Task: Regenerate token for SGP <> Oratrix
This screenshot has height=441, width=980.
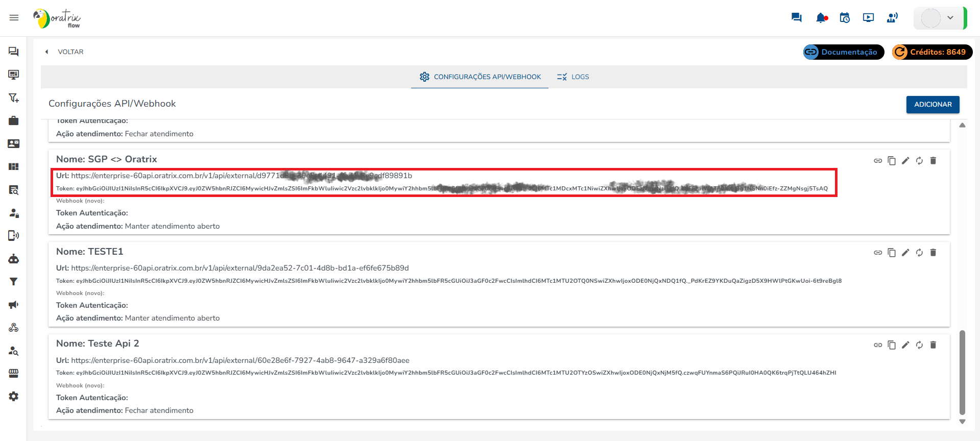Action: [x=919, y=161]
